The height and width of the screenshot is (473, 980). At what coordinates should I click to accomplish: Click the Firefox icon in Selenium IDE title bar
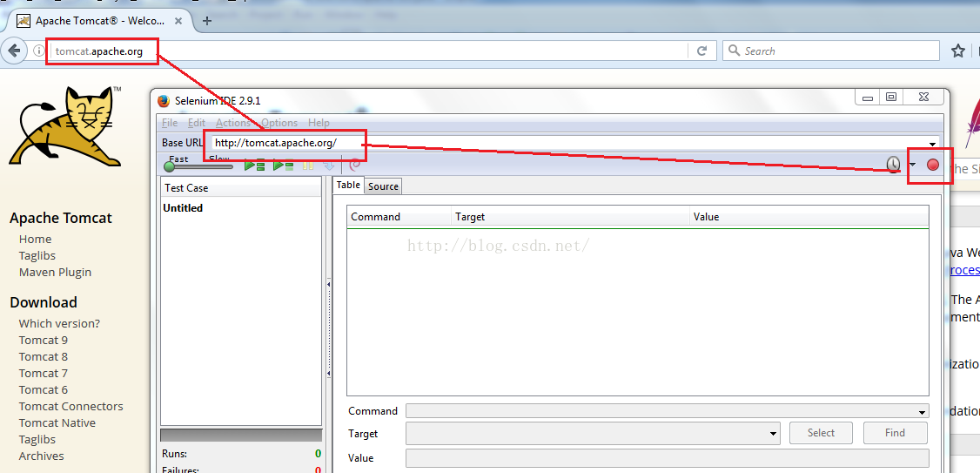[x=164, y=100]
